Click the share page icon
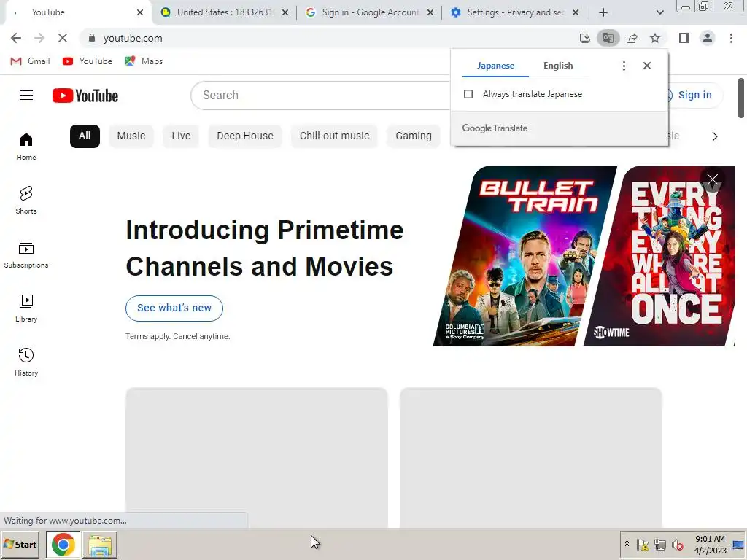Viewport: 747px width, 560px height. 632,38
